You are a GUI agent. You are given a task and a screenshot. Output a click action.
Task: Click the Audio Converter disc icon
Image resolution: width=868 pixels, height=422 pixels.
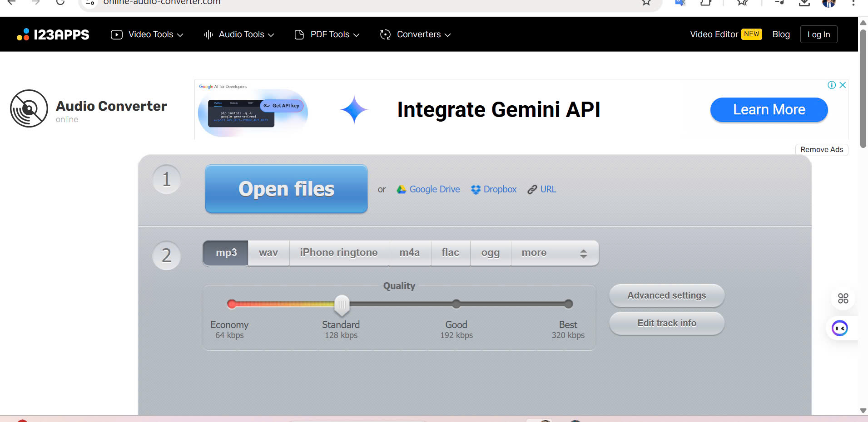tap(29, 108)
